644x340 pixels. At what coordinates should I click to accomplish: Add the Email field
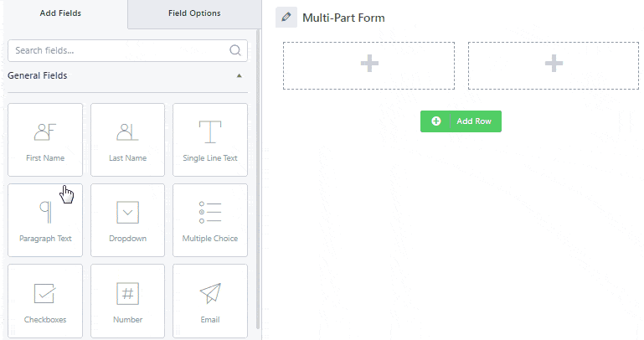pyautogui.click(x=210, y=301)
